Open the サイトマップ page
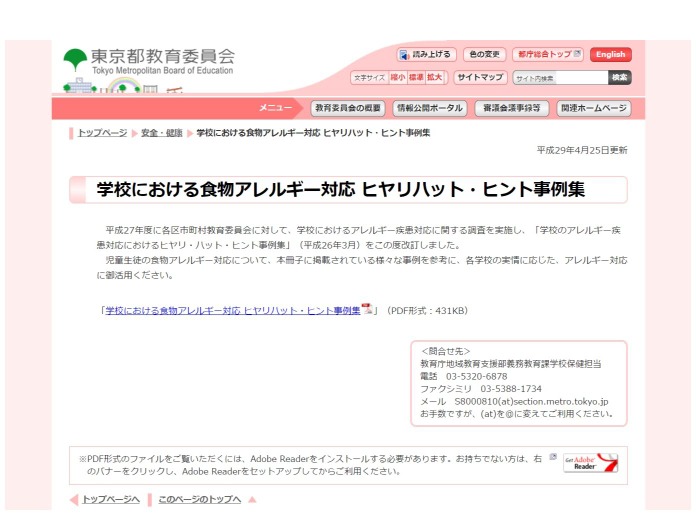Viewport: 696px width, 515px height. pyautogui.click(x=480, y=77)
